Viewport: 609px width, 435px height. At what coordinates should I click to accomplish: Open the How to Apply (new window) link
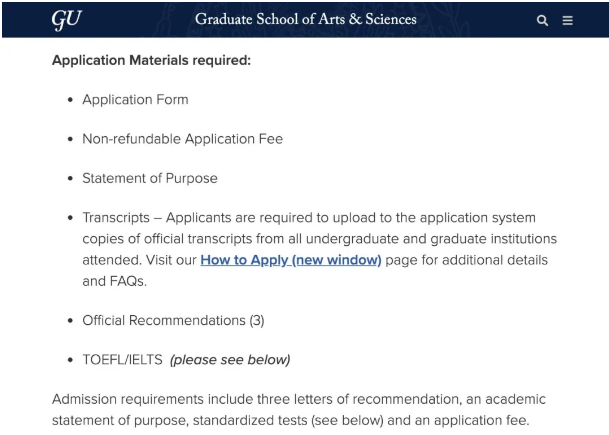click(x=291, y=259)
